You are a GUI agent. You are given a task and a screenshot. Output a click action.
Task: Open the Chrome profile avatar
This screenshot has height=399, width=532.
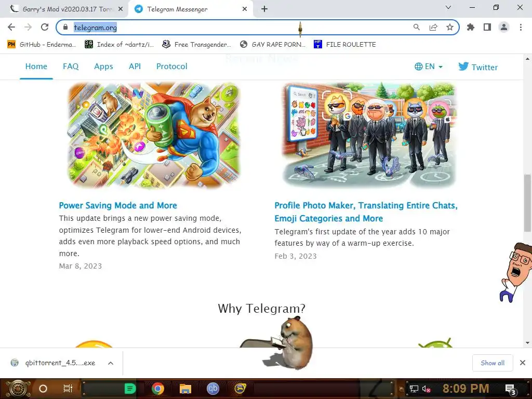tap(504, 27)
